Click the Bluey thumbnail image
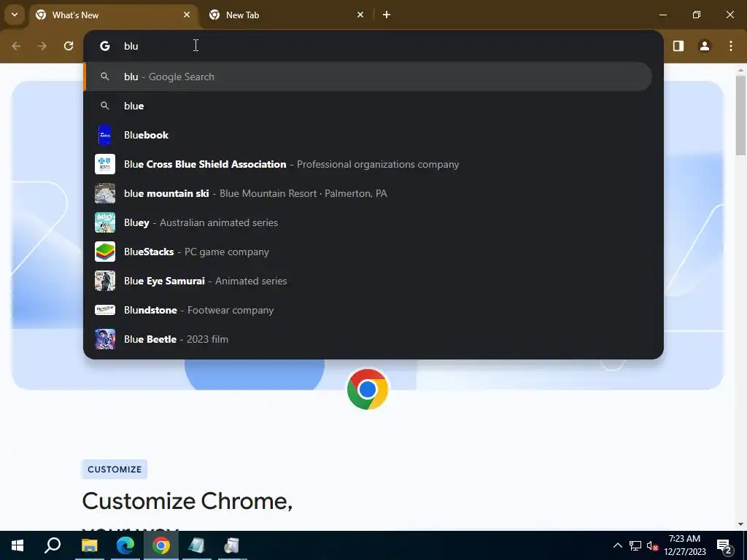 [105, 222]
